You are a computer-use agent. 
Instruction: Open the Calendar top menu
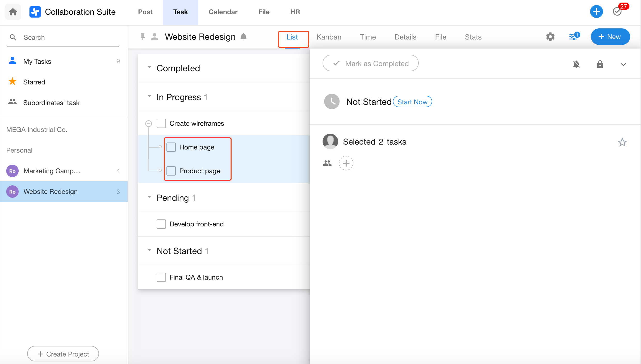tap(223, 12)
